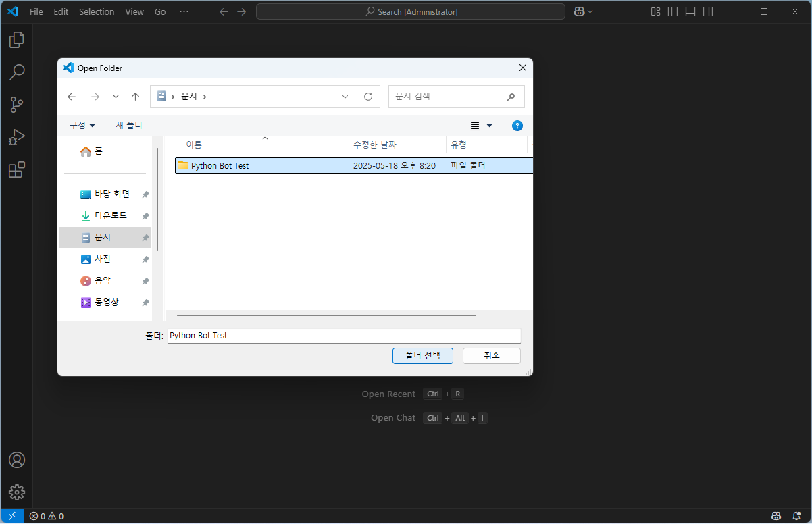
Task: Toggle the Secondary Side Bar
Action: tap(708, 11)
